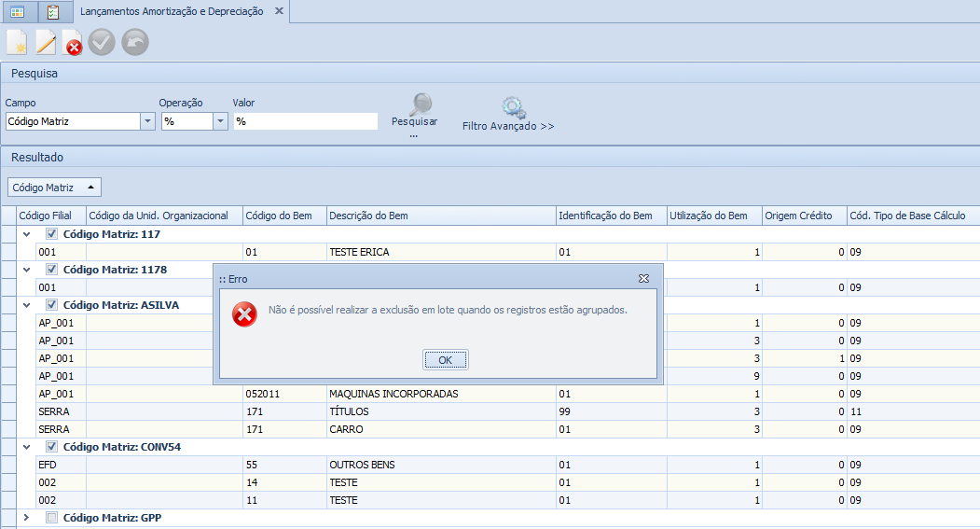This screenshot has width=980, height=529.
Task: Uncheck the Código Matriz: 117 checkbox
Action: tap(52, 234)
